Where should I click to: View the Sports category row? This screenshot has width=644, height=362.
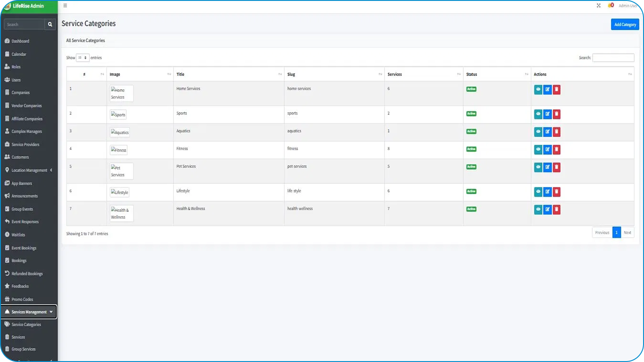[x=538, y=114]
